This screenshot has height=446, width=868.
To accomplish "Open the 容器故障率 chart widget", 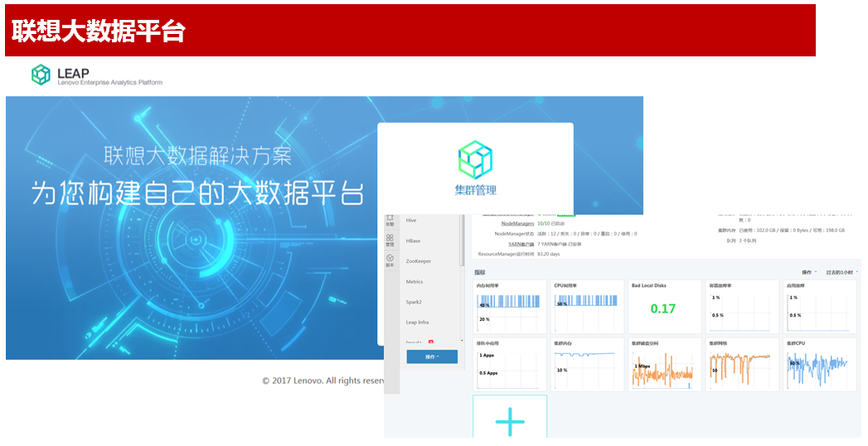I will pos(742,307).
